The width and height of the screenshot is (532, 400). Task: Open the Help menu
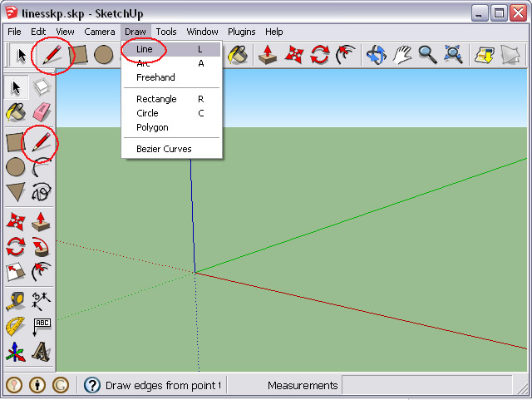click(274, 32)
